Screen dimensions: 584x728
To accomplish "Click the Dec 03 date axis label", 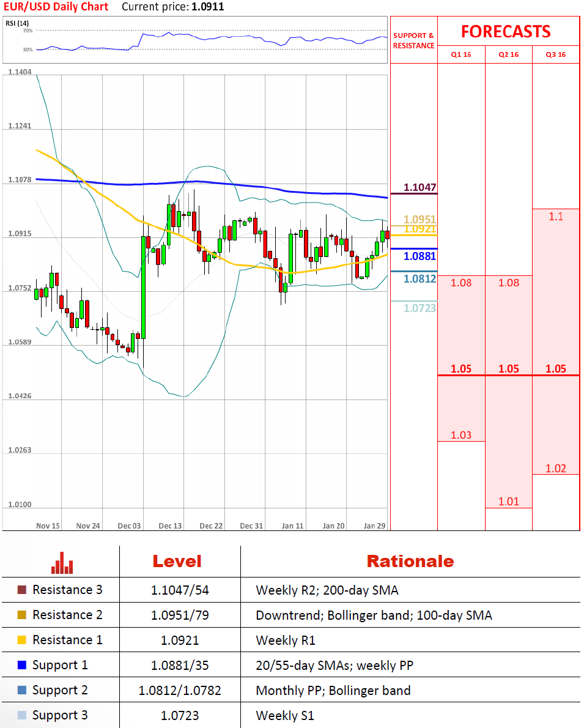I will [129, 526].
